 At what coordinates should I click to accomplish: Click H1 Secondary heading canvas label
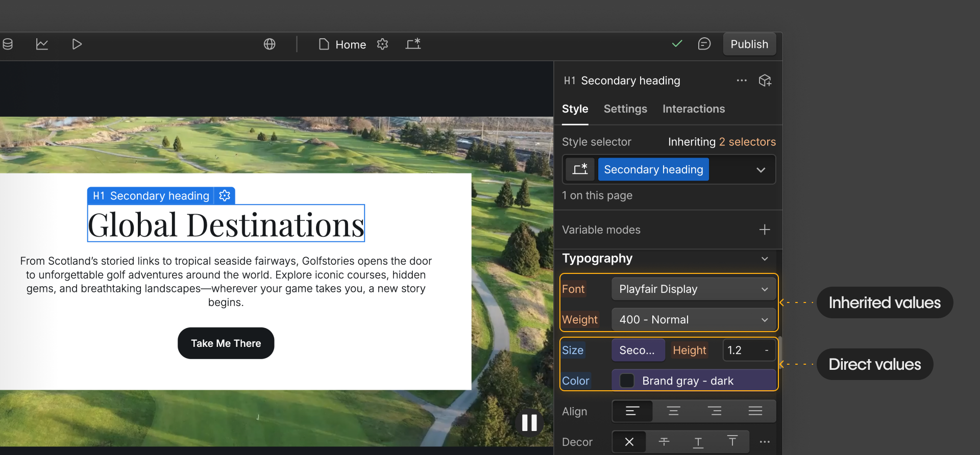(x=151, y=196)
